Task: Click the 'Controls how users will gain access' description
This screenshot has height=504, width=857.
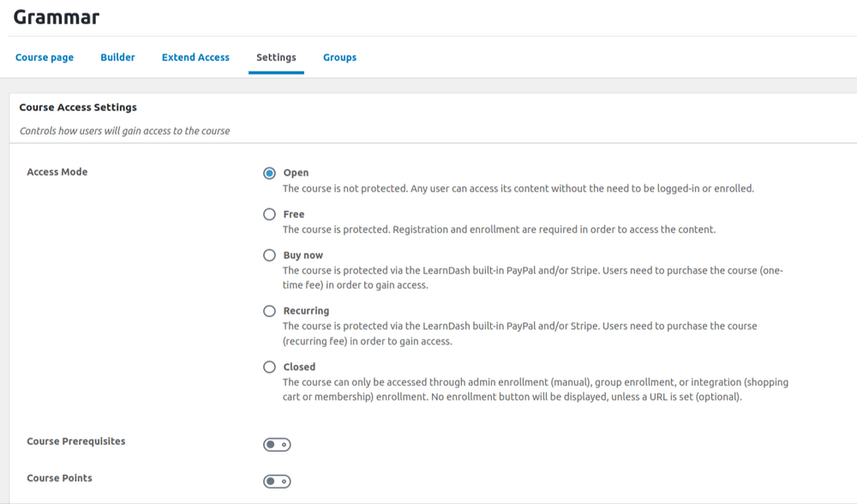Action: [124, 131]
